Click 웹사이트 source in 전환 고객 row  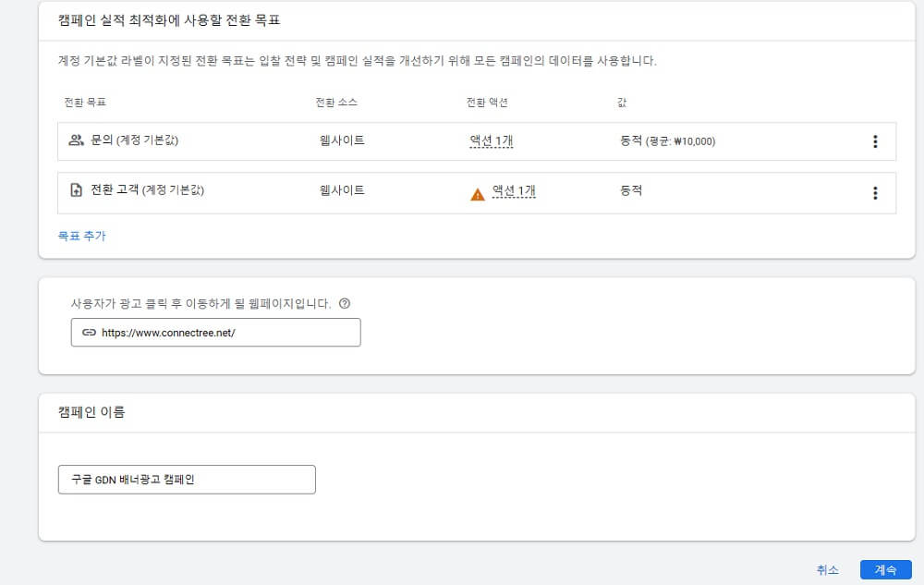342,190
